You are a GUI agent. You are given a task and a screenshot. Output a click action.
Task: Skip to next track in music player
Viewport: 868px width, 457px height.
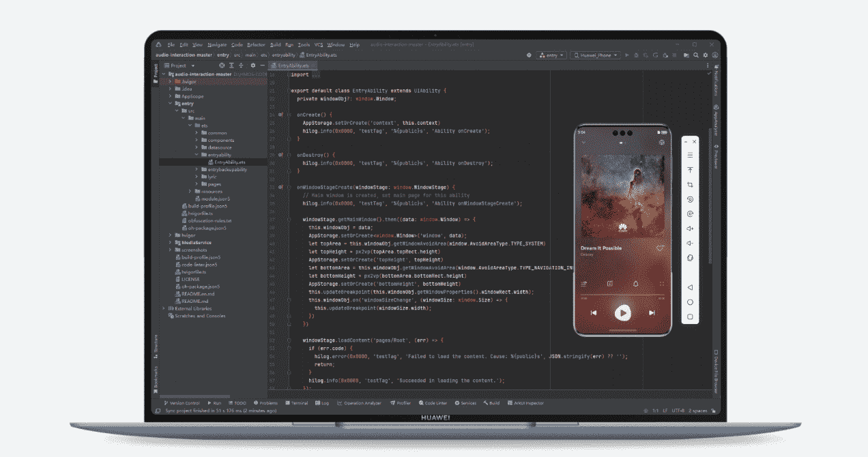tap(652, 313)
